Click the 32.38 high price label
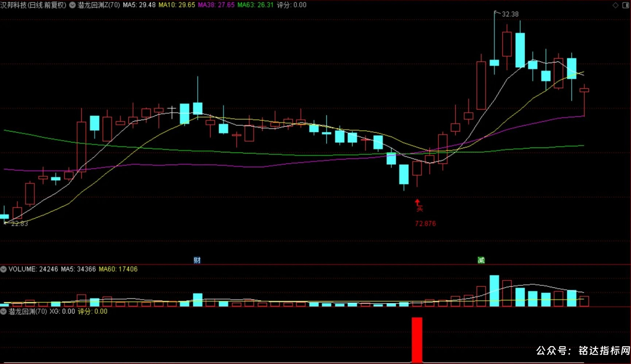This screenshot has width=631, height=364. 510,14
